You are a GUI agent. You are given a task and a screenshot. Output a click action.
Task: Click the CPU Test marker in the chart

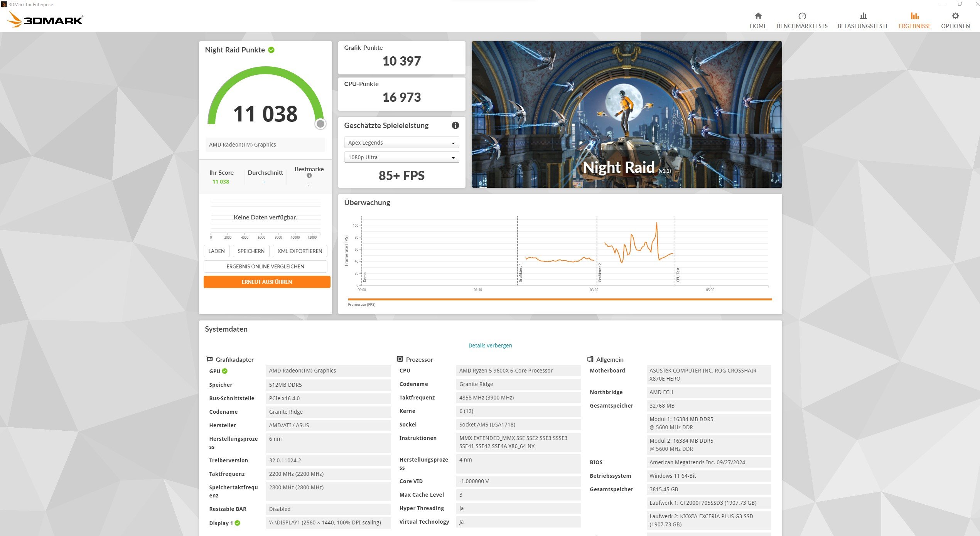678,275
